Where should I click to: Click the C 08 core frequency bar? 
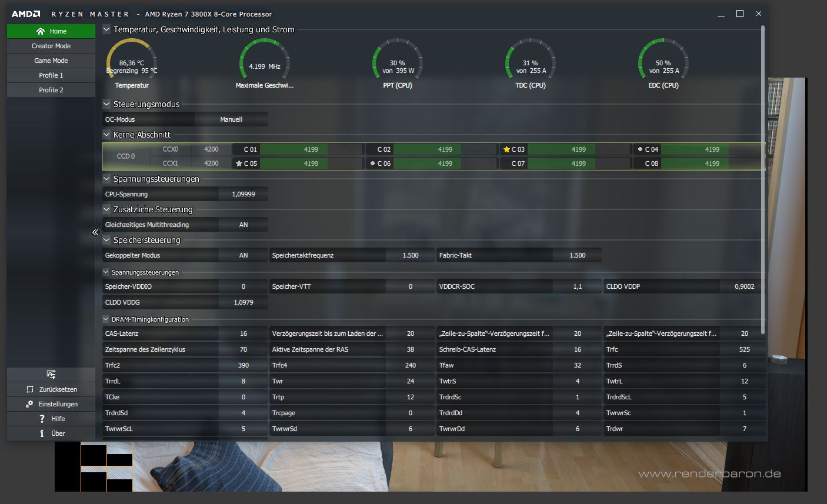(712, 163)
